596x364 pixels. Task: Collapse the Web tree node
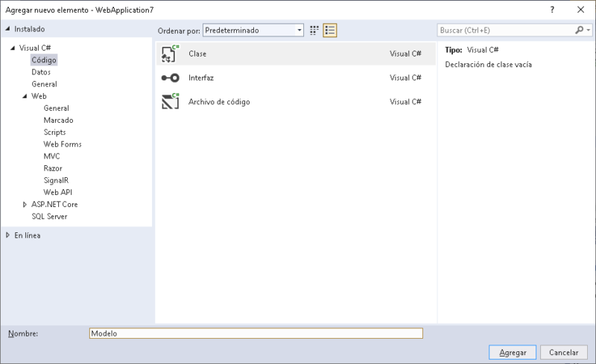click(25, 96)
